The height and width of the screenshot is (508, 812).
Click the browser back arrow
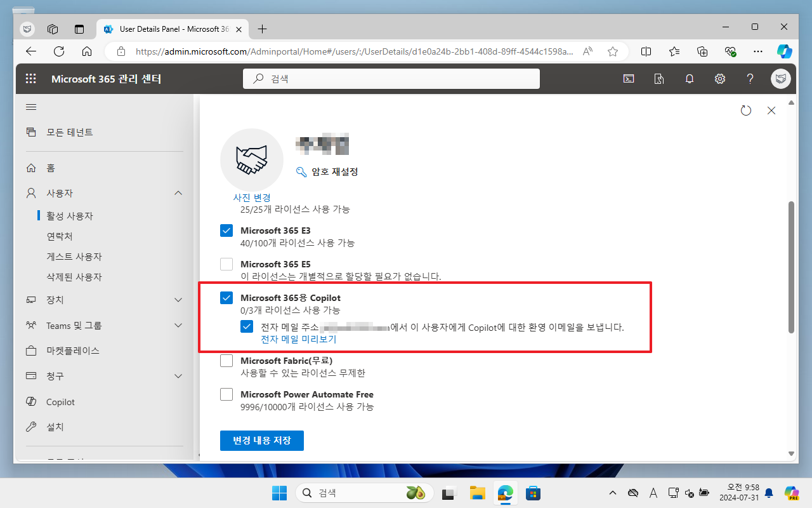tap(31, 51)
